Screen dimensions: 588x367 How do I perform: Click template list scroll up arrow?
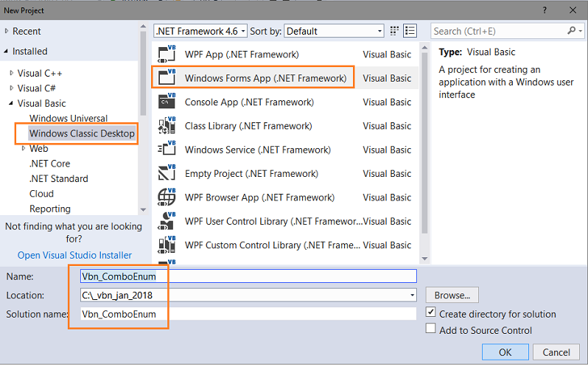[424, 48]
